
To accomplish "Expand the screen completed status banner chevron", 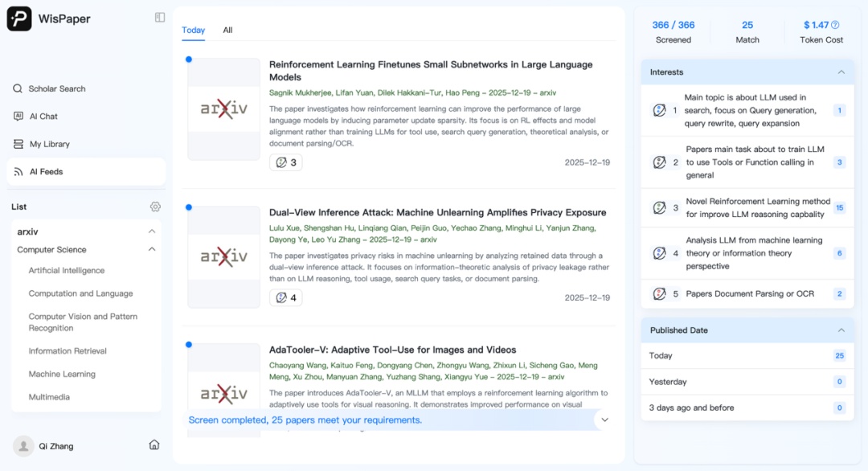I will coord(604,420).
